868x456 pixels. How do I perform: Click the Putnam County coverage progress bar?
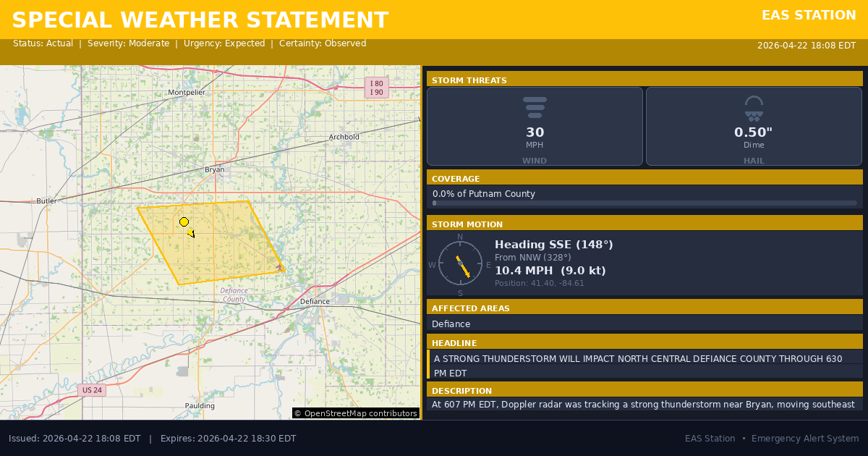pyautogui.click(x=644, y=203)
